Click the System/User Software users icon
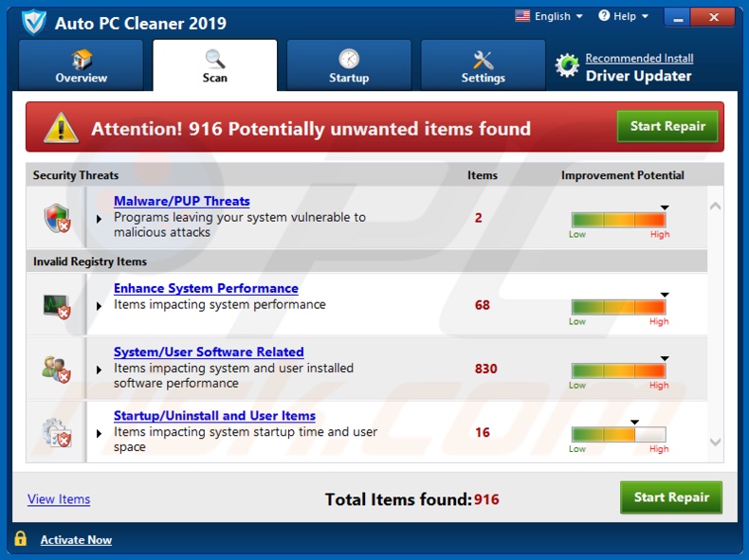The width and height of the screenshot is (749, 560). pos(56,370)
